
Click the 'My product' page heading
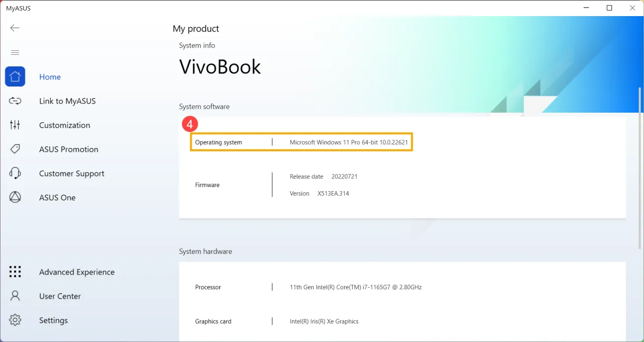(196, 29)
